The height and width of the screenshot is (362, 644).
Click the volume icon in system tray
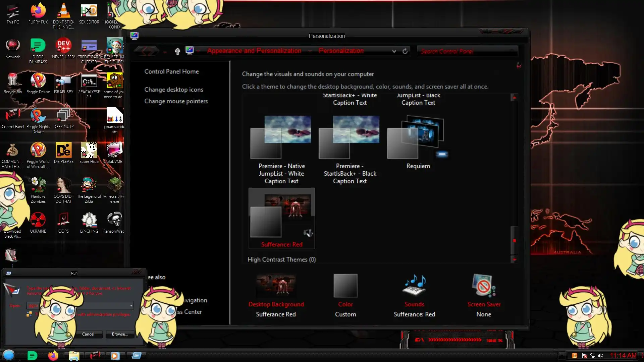(600, 356)
